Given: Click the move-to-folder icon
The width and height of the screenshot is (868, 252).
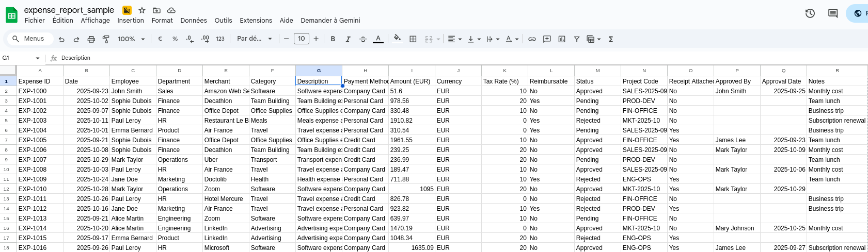Looking at the screenshot, I should (156, 10).
